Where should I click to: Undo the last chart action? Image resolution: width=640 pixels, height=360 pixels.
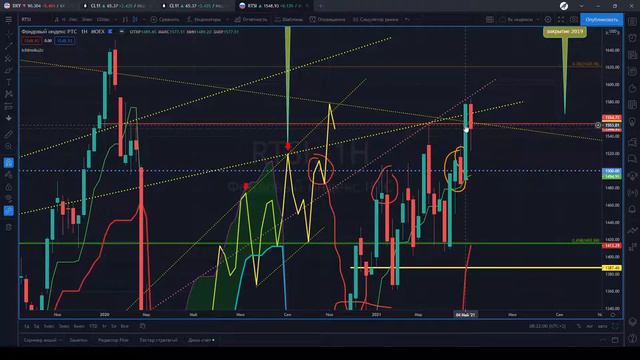pos(407,19)
